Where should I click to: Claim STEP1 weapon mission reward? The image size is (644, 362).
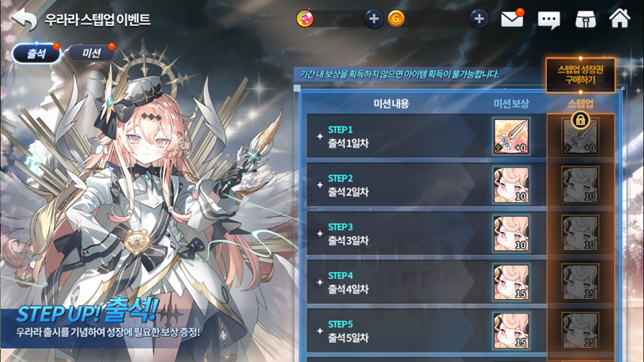click(x=511, y=137)
